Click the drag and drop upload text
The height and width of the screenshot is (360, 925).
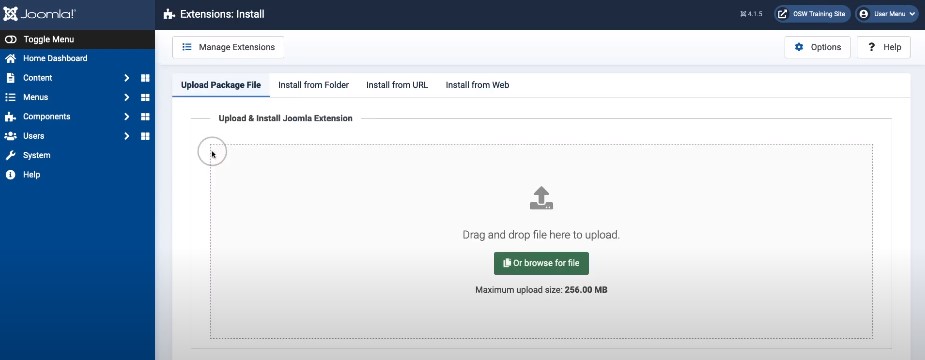point(541,235)
